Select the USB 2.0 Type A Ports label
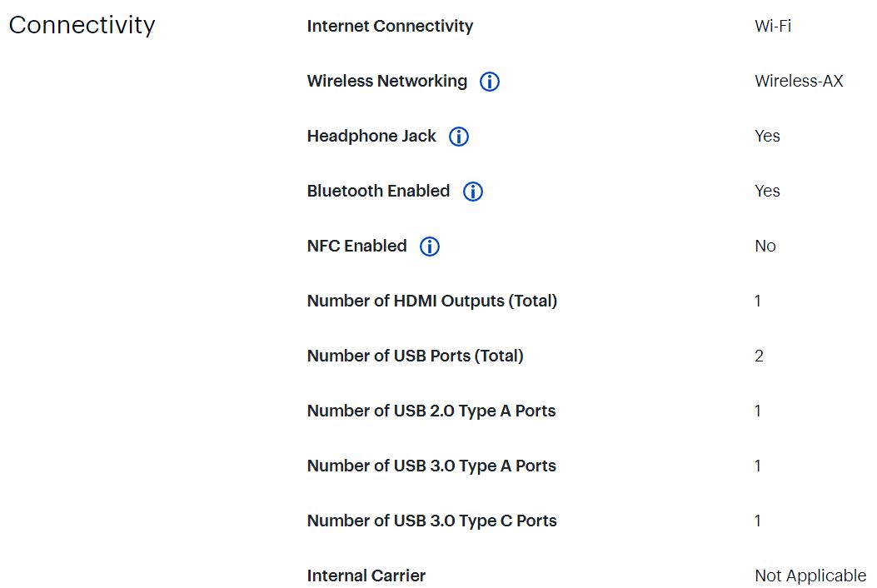 [431, 411]
